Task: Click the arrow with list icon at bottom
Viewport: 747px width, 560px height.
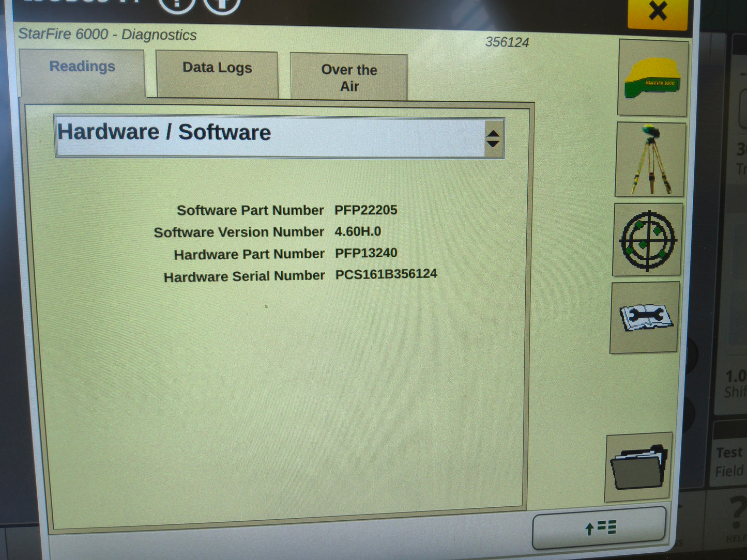Action: (599, 528)
